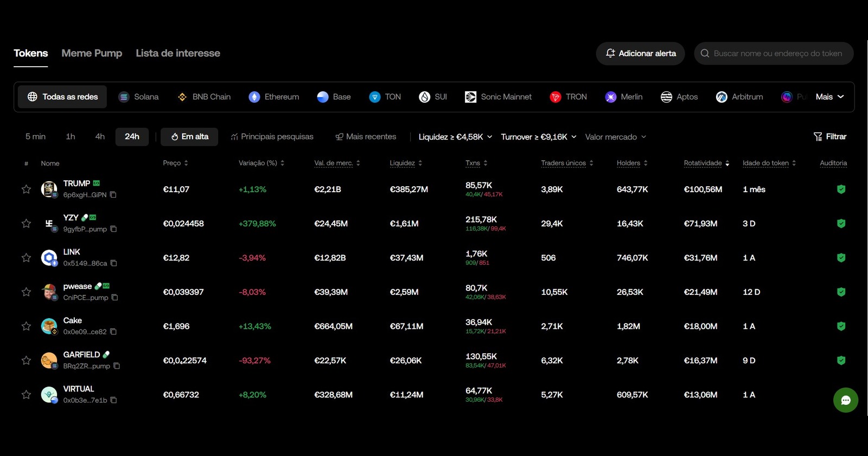Switch to the Tokens tab
The width and height of the screenshot is (868, 456).
click(x=30, y=53)
